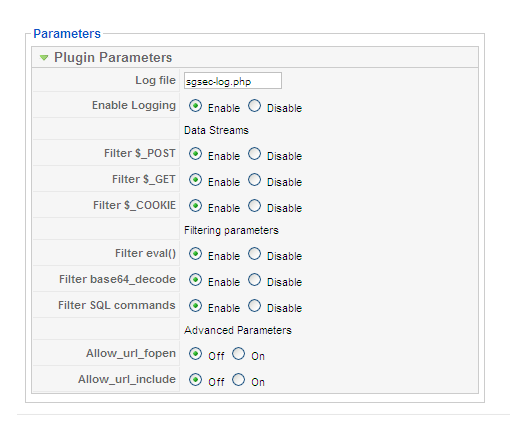
Task: Enable the Filter $_GET option
Action: click(195, 180)
